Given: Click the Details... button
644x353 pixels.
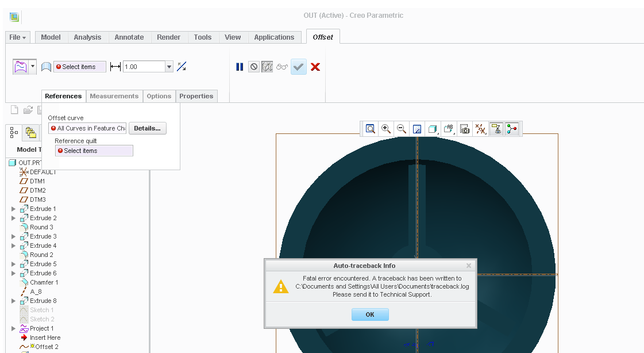Looking at the screenshot, I should (148, 128).
